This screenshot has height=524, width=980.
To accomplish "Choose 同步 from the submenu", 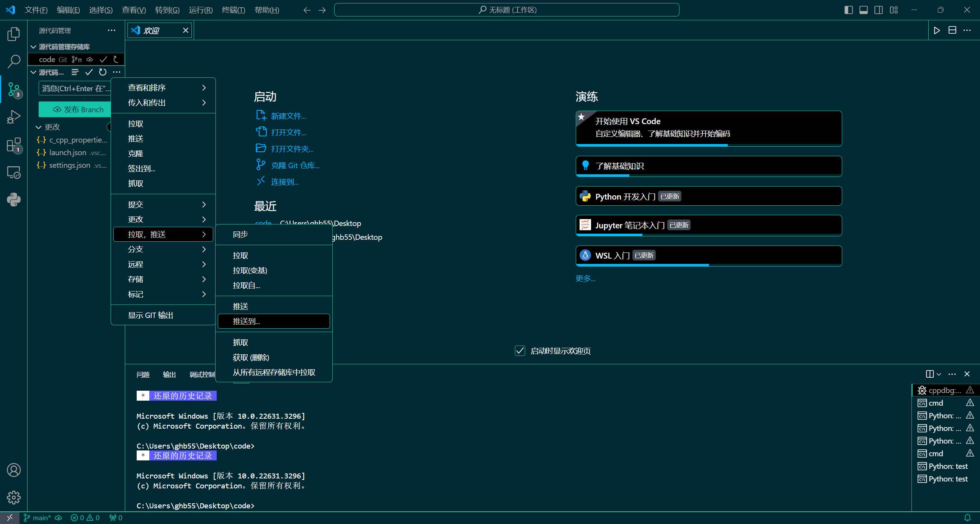I will [x=240, y=234].
